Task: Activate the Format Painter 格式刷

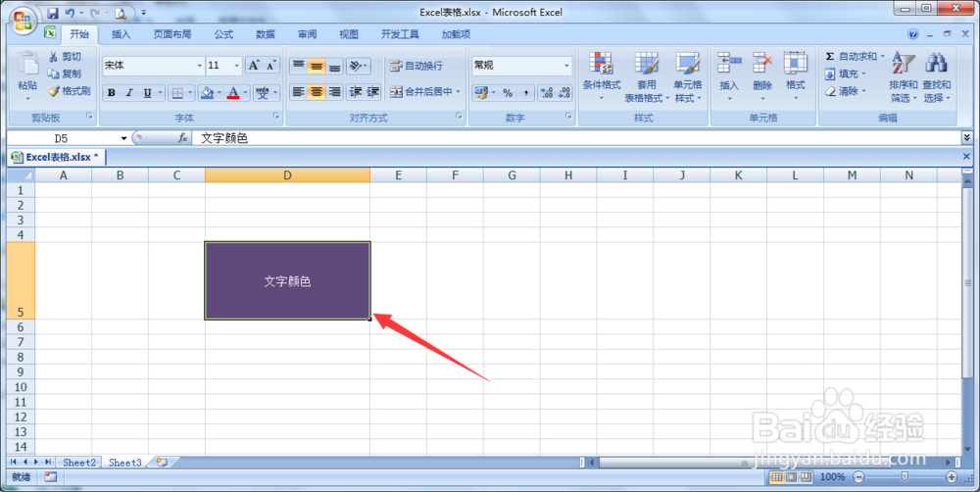Action: [x=70, y=91]
